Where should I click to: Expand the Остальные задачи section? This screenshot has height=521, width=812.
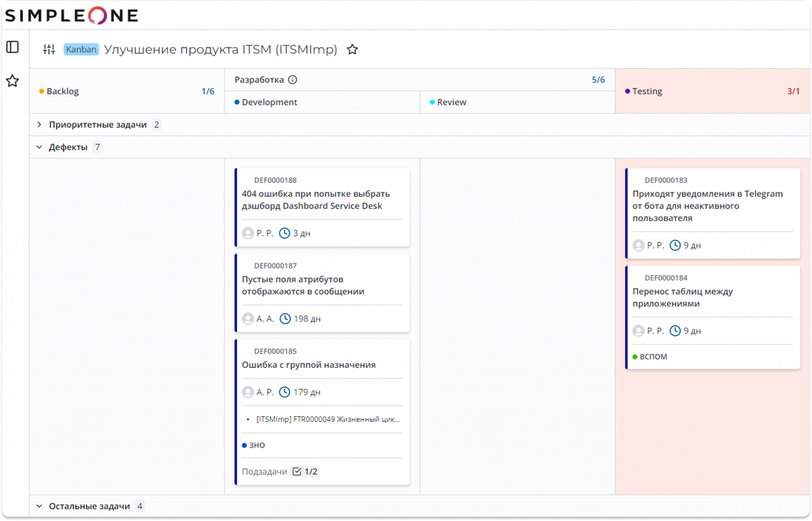[39, 505]
